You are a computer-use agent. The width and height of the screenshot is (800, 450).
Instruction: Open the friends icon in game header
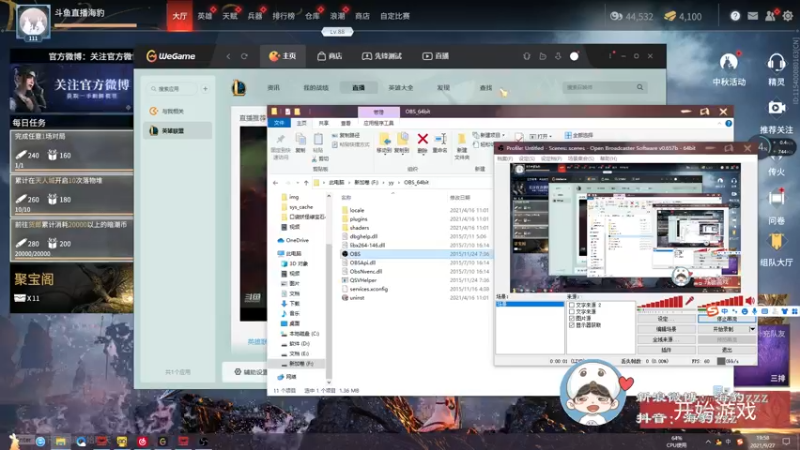[770, 16]
